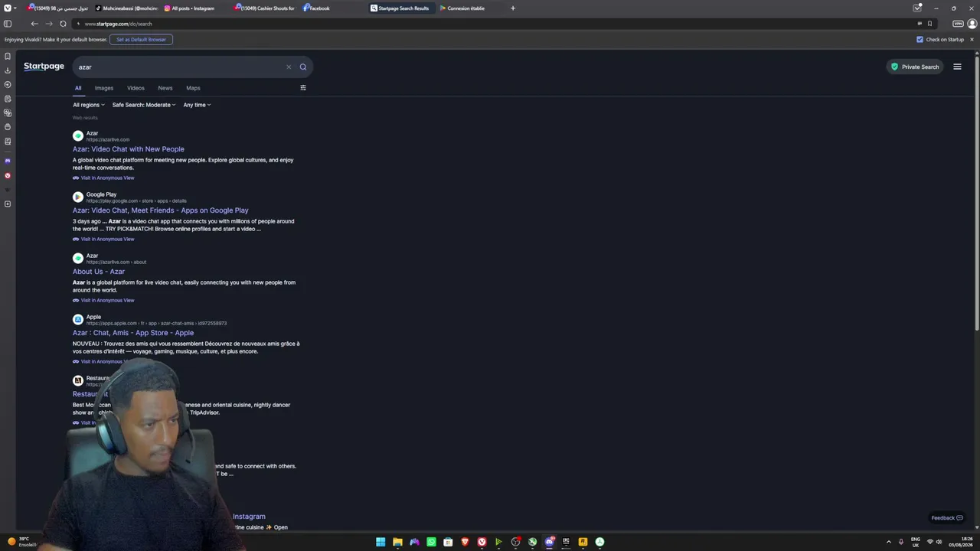Toggle the side panel icon beside Back
The height and width of the screenshot is (551, 980).
coord(8,24)
